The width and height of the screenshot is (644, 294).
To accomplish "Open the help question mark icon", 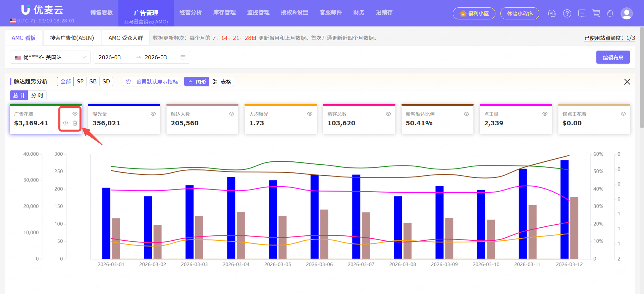I will pyautogui.click(x=567, y=13).
